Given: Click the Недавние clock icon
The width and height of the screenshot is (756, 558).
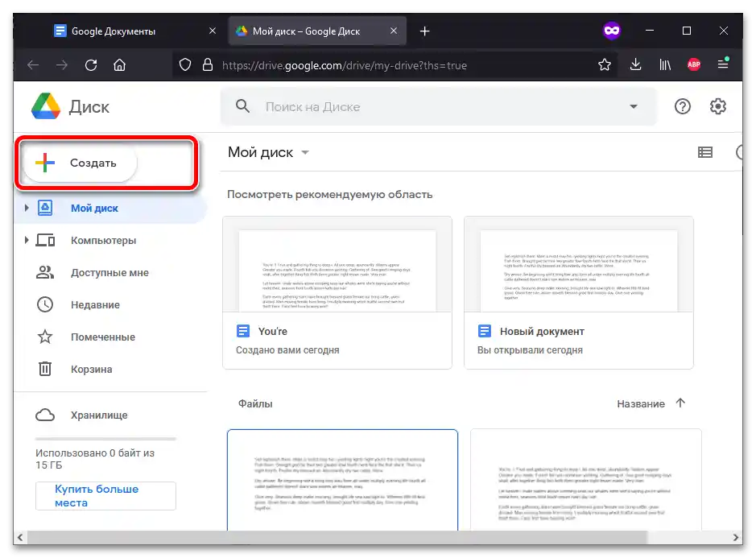Looking at the screenshot, I should click(45, 304).
